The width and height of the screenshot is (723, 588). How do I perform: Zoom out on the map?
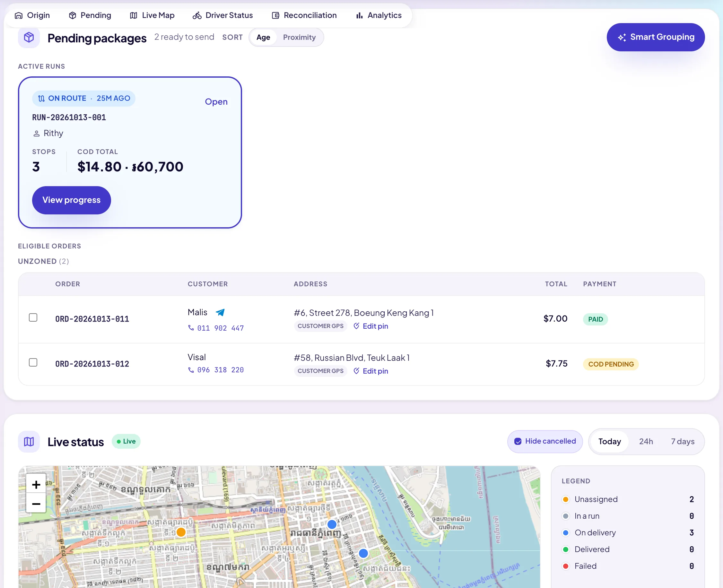(x=36, y=504)
